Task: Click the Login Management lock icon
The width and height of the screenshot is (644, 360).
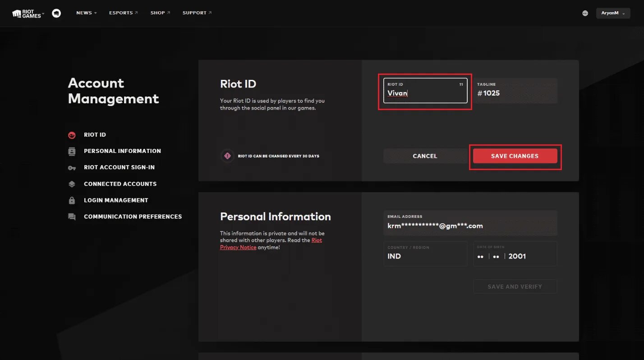Action: click(x=72, y=200)
